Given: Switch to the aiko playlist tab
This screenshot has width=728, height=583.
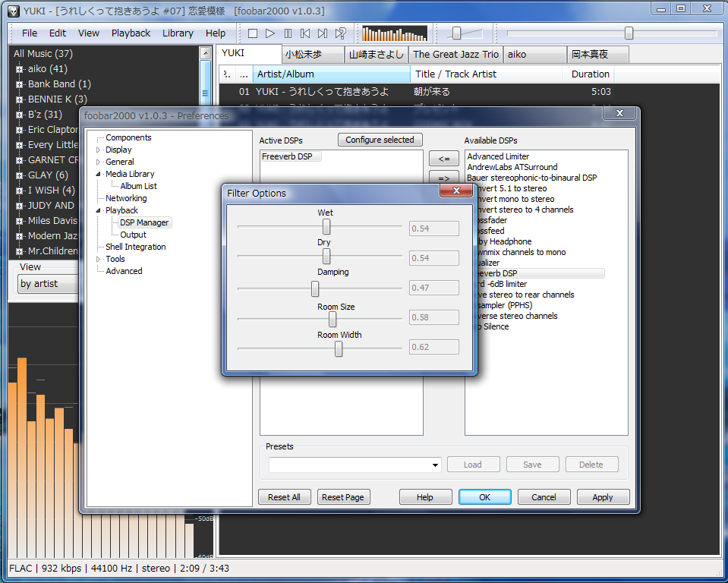Looking at the screenshot, I should coord(535,55).
